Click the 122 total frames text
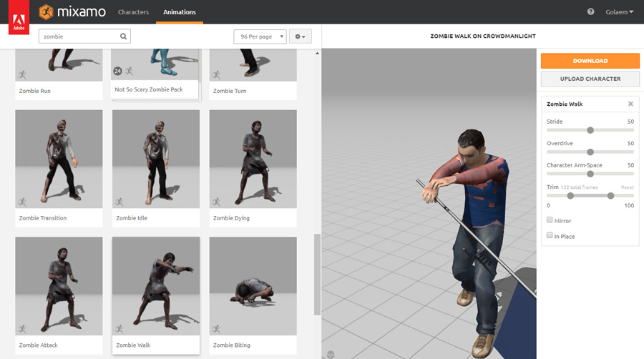 (x=580, y=187)
